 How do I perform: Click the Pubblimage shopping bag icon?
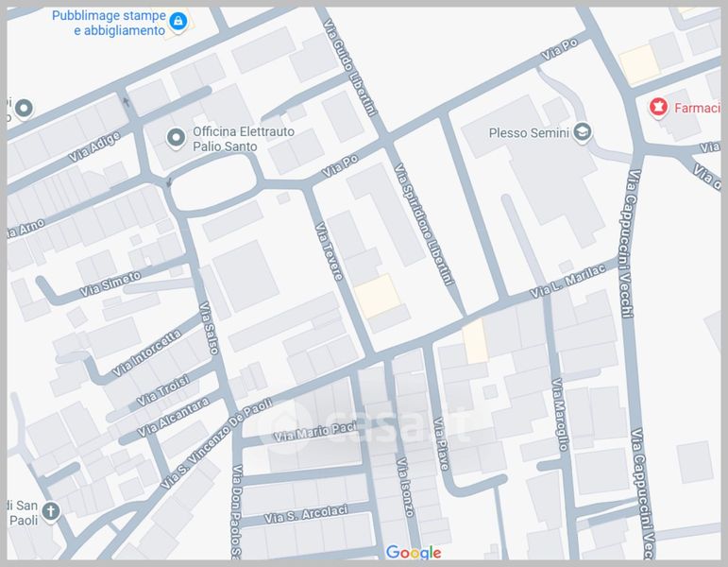(178, 20)
